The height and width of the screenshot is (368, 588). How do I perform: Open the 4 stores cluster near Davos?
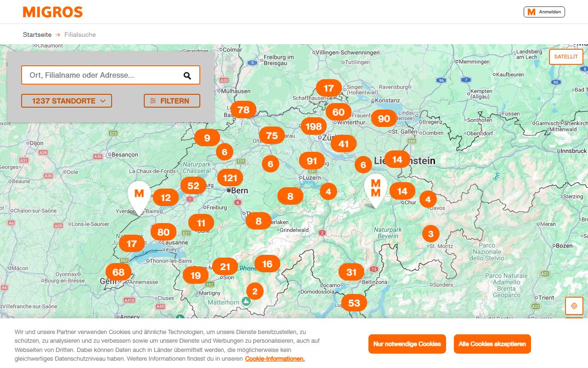(428, 199)
